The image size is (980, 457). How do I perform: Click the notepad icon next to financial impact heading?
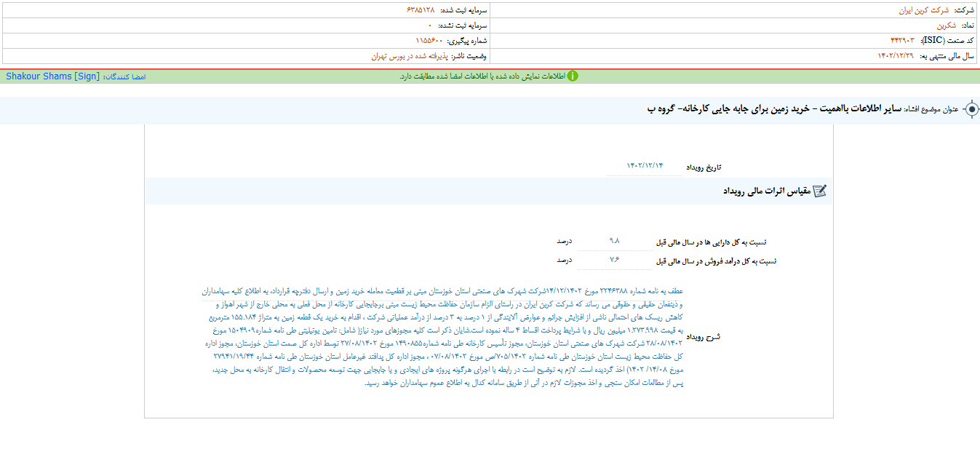(819, 191)
